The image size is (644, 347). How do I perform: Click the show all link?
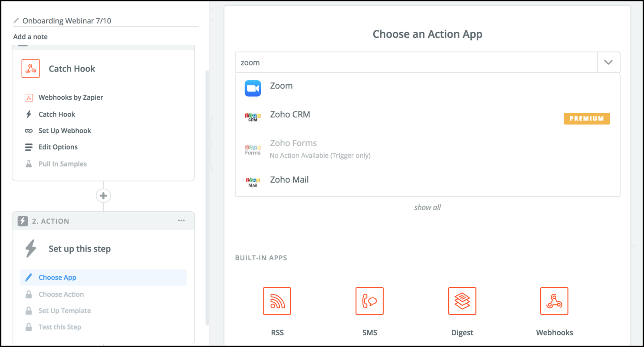[x=427, y=207]
